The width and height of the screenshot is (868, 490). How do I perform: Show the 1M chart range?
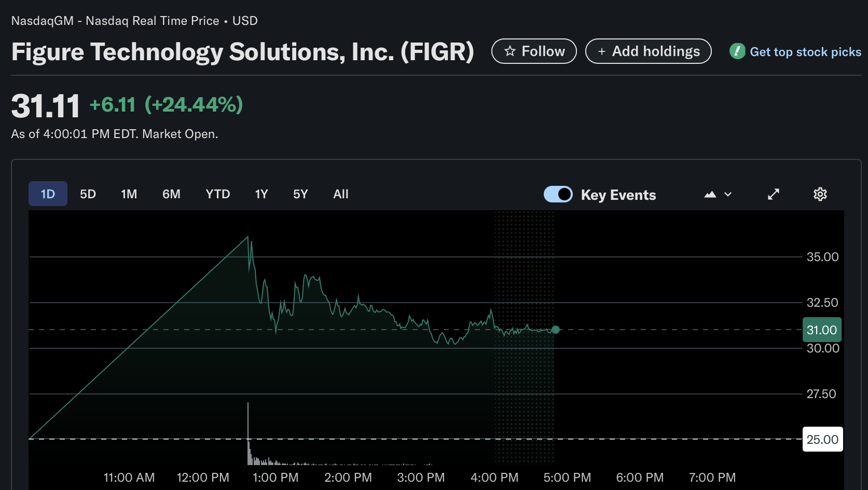coord(129,194)
